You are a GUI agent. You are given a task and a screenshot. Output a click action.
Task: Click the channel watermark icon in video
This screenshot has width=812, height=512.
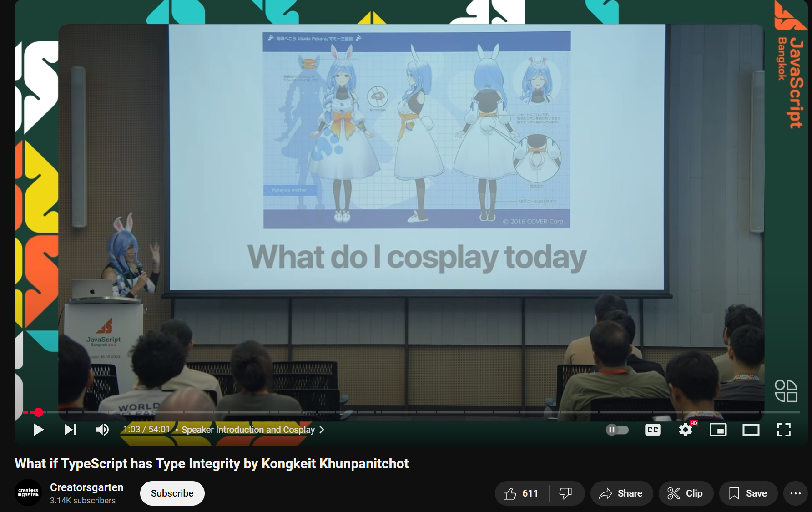pyautogui.click(x=786, y=391)
